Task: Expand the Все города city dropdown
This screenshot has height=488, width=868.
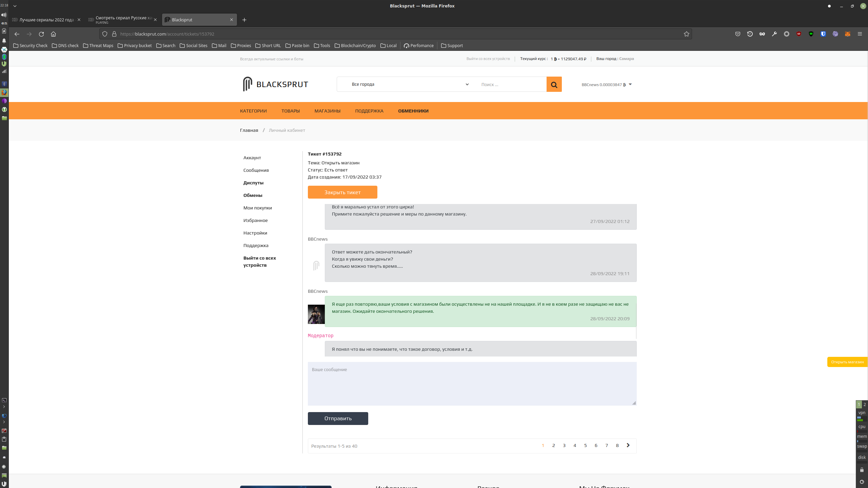Action: click(410, 84)
